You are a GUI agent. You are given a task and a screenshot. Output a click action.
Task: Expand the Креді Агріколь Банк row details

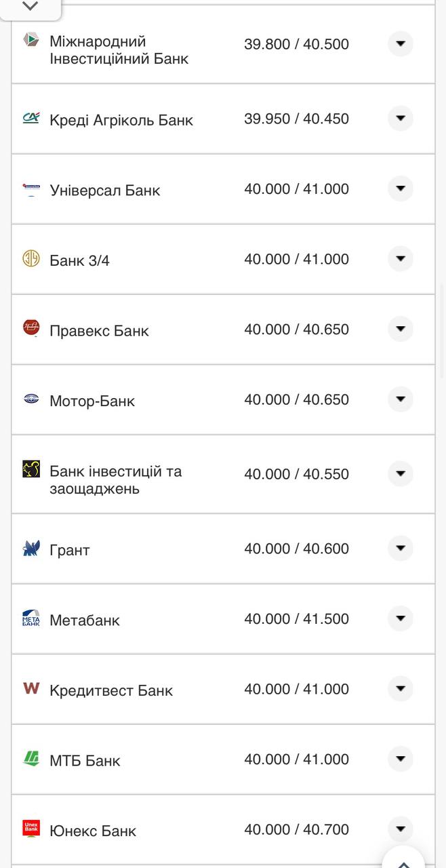(400, 118)
